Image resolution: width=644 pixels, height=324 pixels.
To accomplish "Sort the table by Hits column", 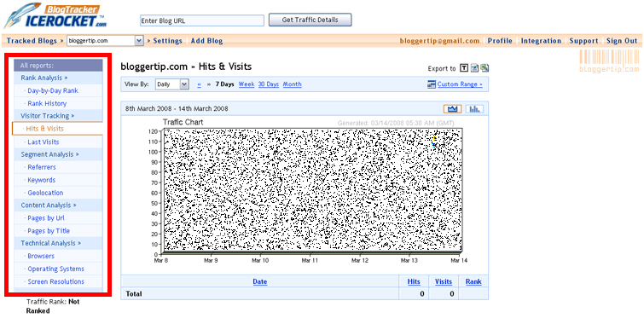I will pyautogui.click(x=414, y=281).
